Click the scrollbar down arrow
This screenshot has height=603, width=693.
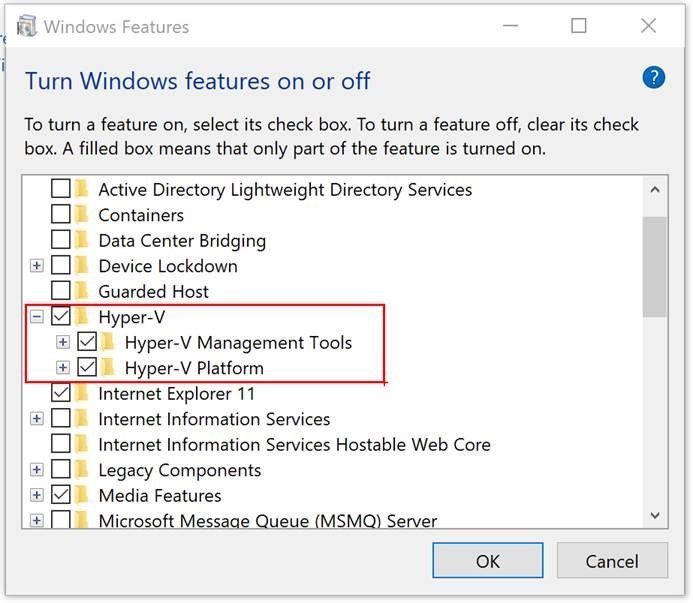tap(655, 515)
